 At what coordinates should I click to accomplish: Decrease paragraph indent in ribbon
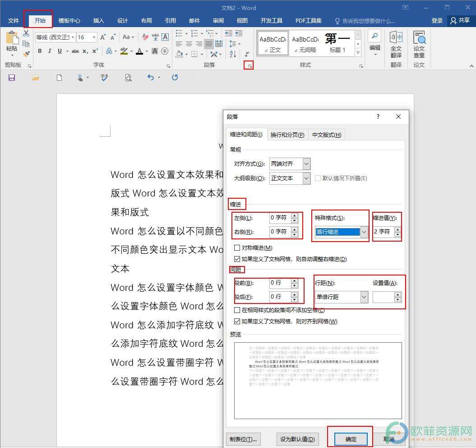click(x=229, y=33)
